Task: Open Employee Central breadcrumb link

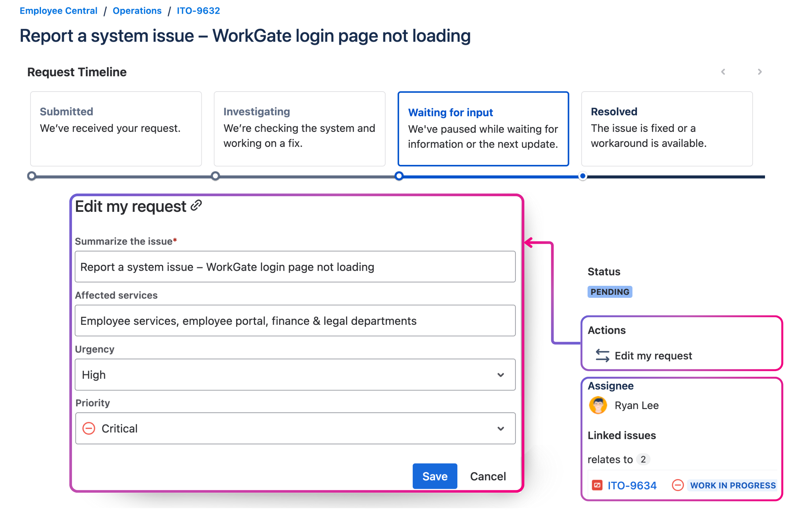Action: tap(59, 11)
